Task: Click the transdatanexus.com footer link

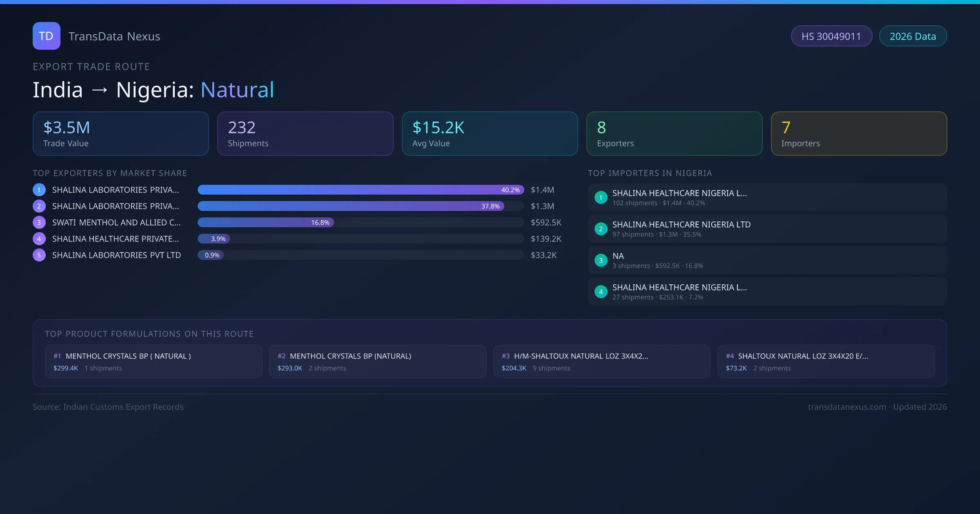Action: [x=846, y=407]
